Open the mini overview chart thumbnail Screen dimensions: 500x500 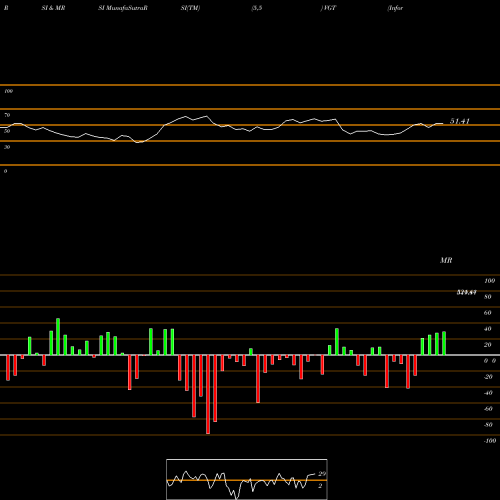[247, 479]
